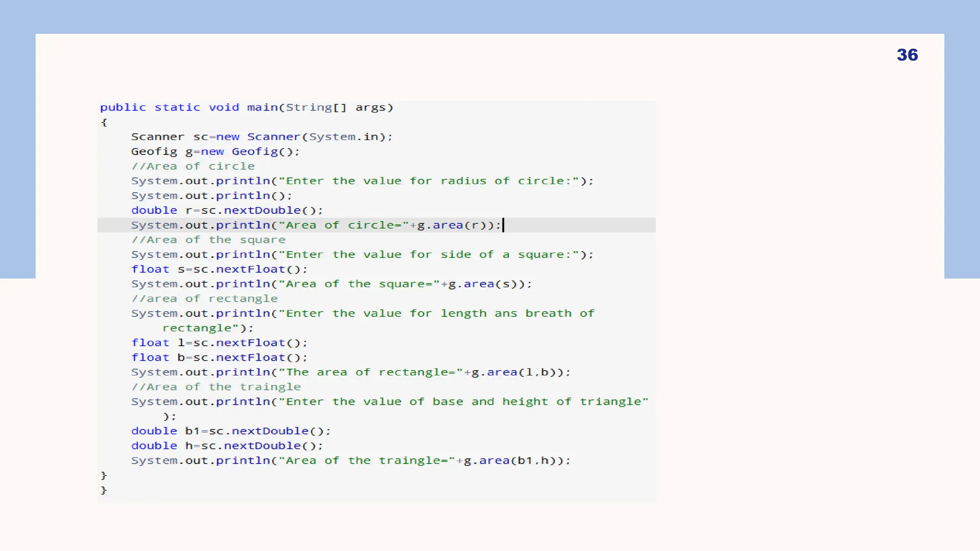
Task: Click the empty System.out.println() line
Action: pos(212,196)
